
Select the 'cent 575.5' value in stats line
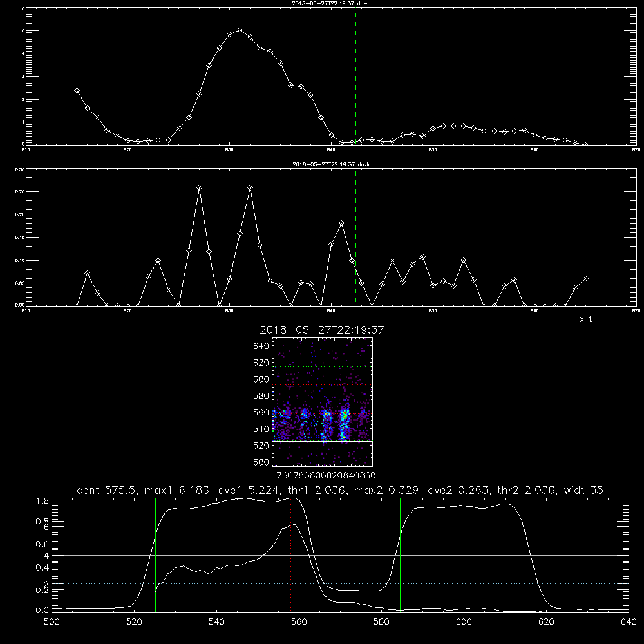(x=106, y=490)
